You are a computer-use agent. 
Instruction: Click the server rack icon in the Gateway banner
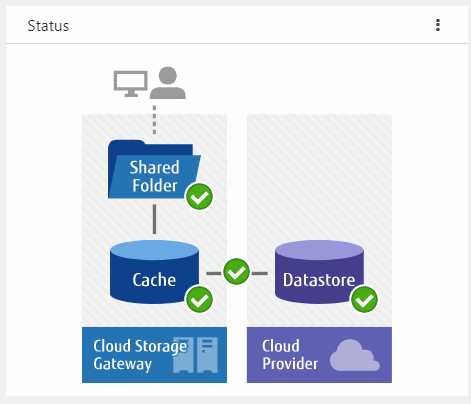196,355
